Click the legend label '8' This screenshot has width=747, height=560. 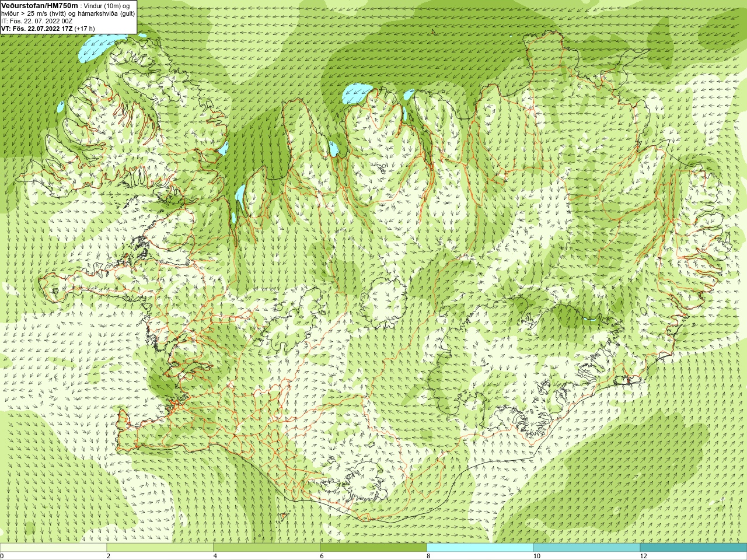tap(429, 556)
